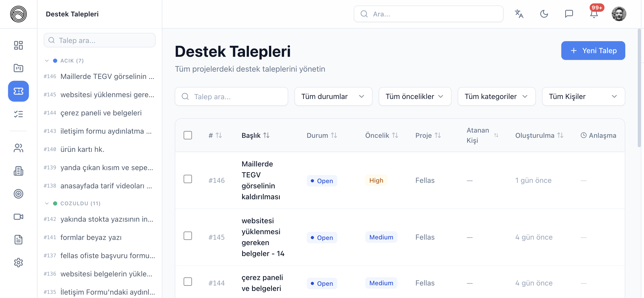Screen dimensions: 644x298
Task: Sort table by Atanan Kişi column
Action: [x=482, y=135]
